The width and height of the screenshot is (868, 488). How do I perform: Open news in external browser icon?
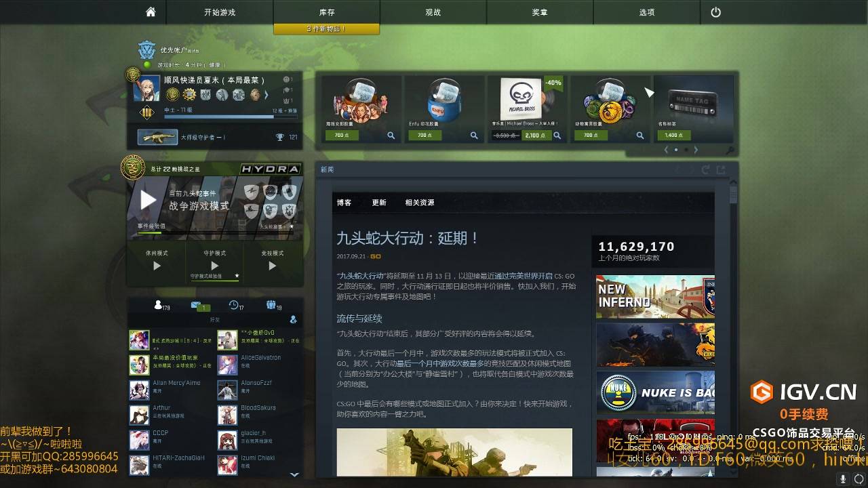[x=721, y=169]
